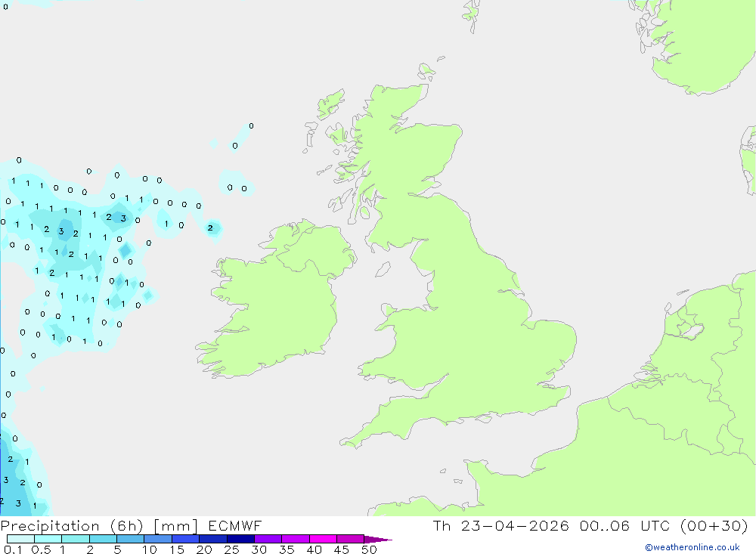Pick the 10–15 mm legend color swatch

coord(158,539)
